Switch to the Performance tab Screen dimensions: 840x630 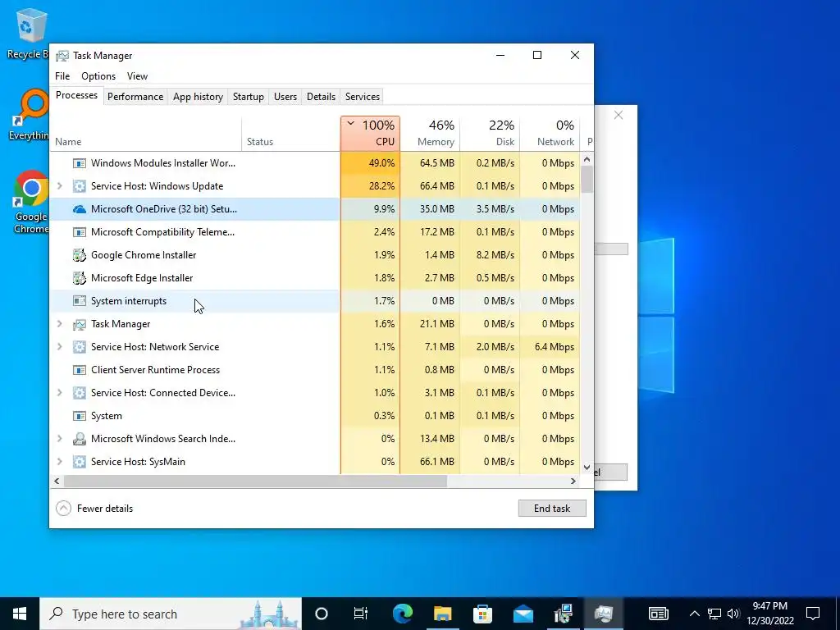click(135, 97)
